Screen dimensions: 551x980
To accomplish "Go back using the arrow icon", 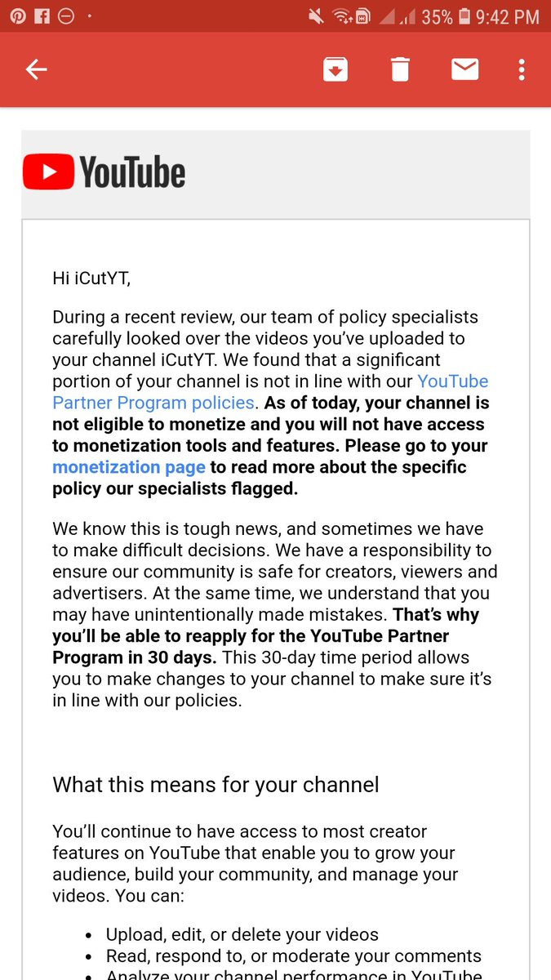I will click(x=37, y=69).
